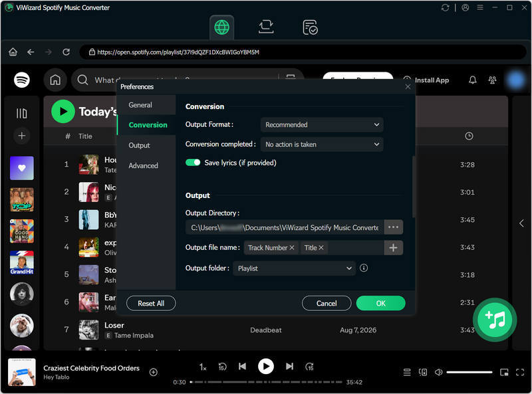Click the refresh icon in title bar

[445, 7]
